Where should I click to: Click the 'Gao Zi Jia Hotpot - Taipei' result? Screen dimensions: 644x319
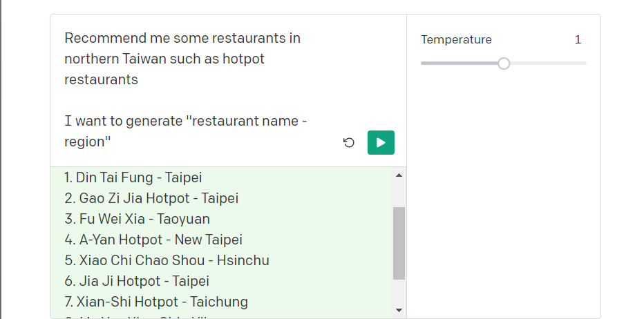[151, 198]
